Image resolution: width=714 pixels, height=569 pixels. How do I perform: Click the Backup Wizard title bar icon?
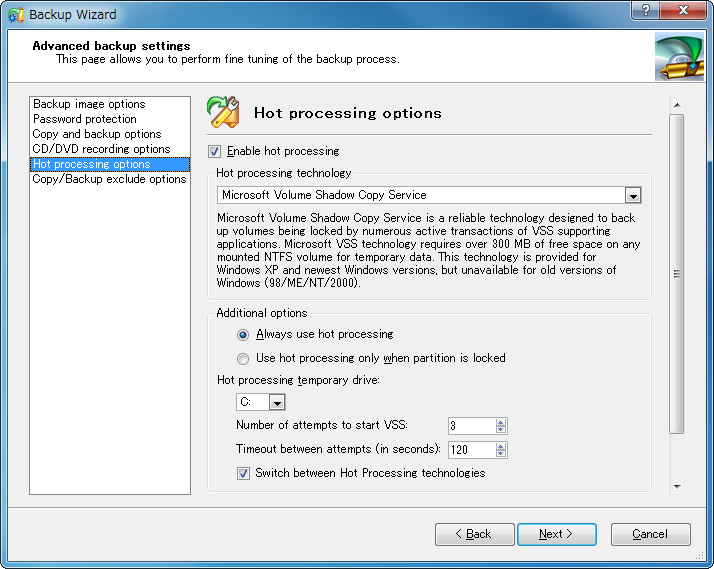[x=15, y=14]
